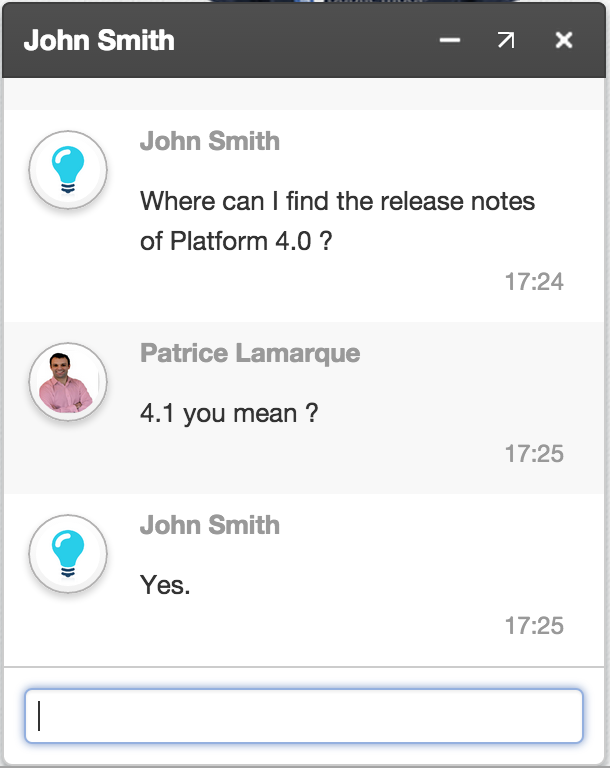Pop out chat using arrow icon
This screenshot has width=610, height=768.
[x=506, y=40]
